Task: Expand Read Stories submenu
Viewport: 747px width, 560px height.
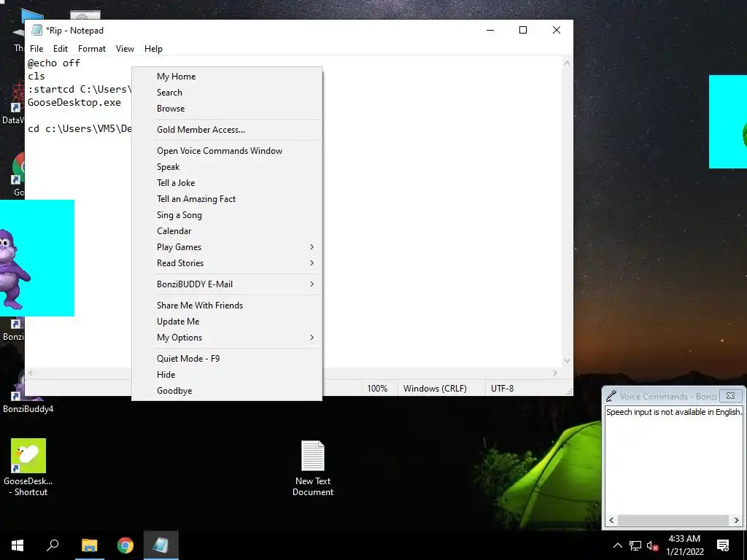Action: tap(227, 262)
